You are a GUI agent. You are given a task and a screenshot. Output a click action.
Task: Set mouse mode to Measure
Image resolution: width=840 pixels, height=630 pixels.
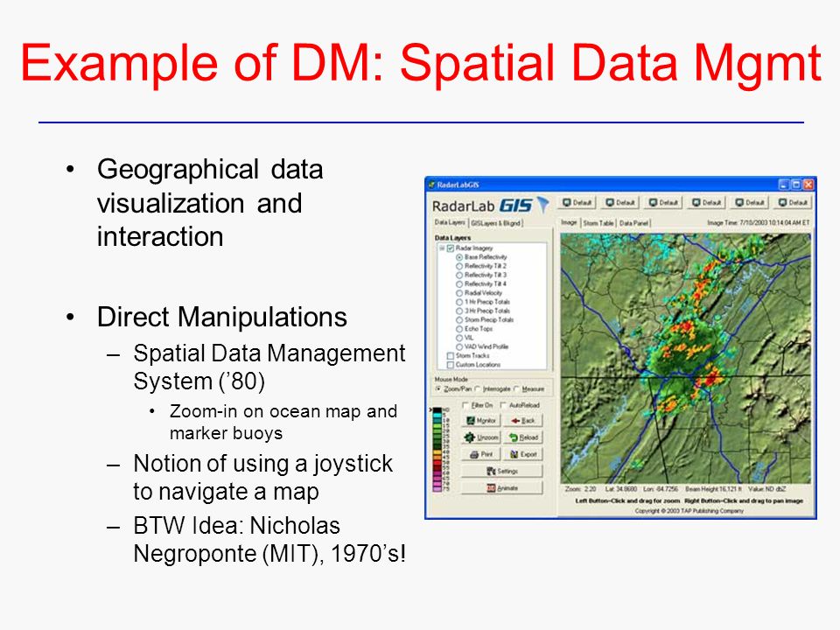coord(516,388)
